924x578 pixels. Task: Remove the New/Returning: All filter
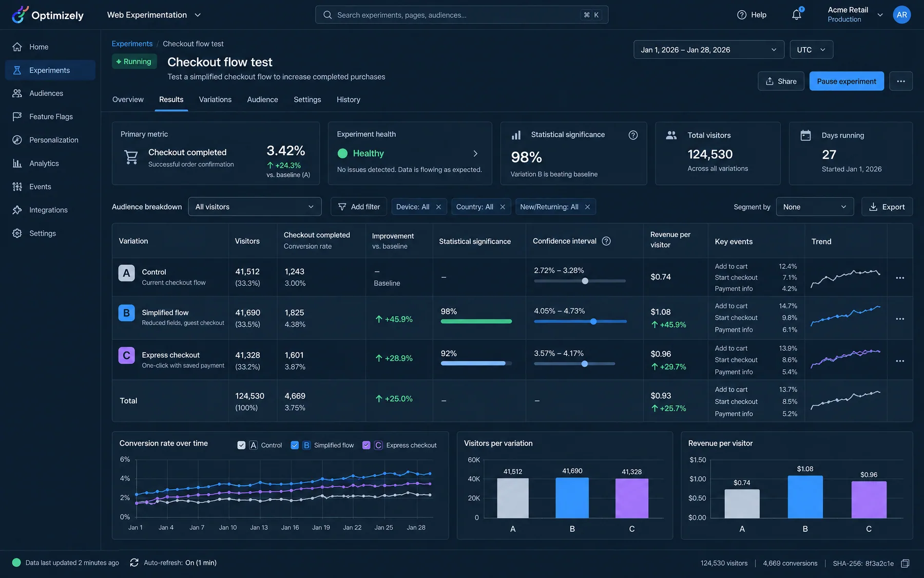click(587, 207)
